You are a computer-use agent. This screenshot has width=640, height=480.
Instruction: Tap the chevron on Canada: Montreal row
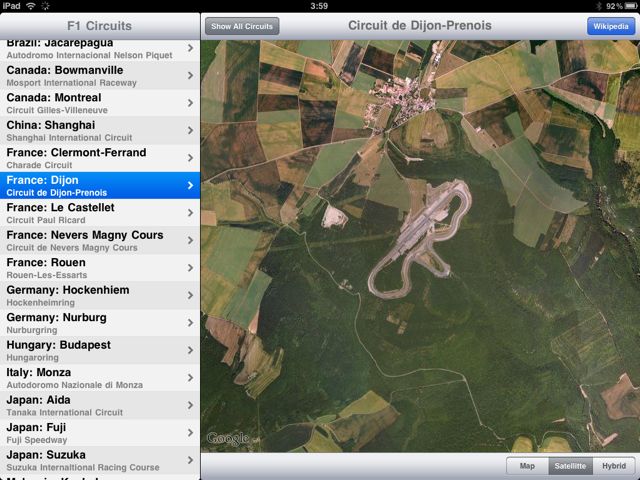point(190,103)
